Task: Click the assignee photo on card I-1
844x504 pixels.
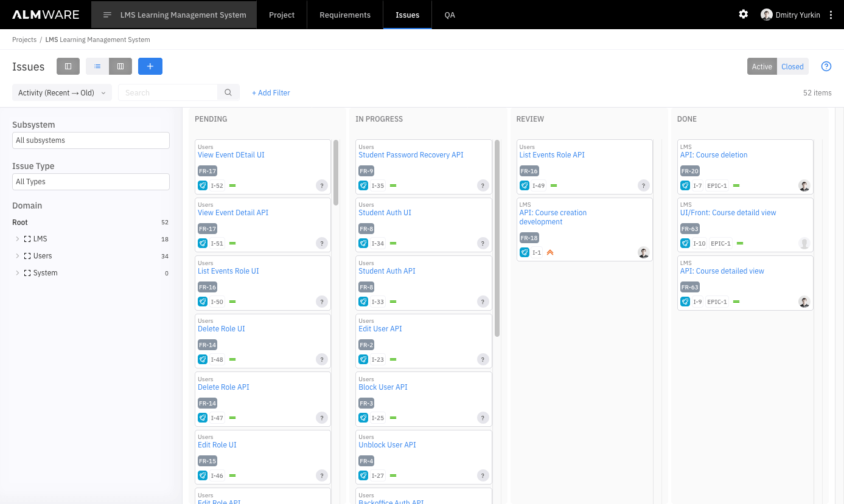Action: 643,253
